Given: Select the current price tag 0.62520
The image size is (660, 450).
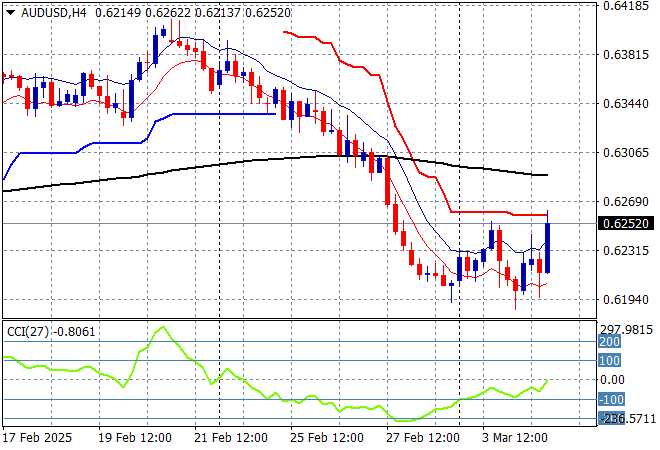Looking at the screenshot, I should click(626, 223).
